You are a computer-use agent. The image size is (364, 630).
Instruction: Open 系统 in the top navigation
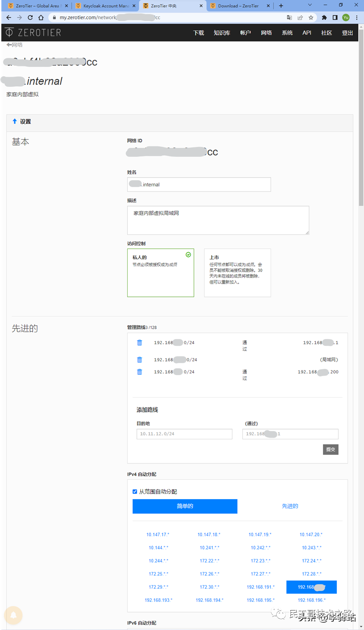click(x=287, y=33)
